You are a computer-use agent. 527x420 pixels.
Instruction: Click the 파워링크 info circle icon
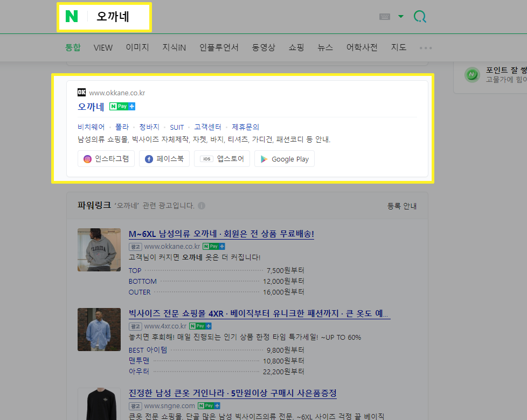(202, 206)
